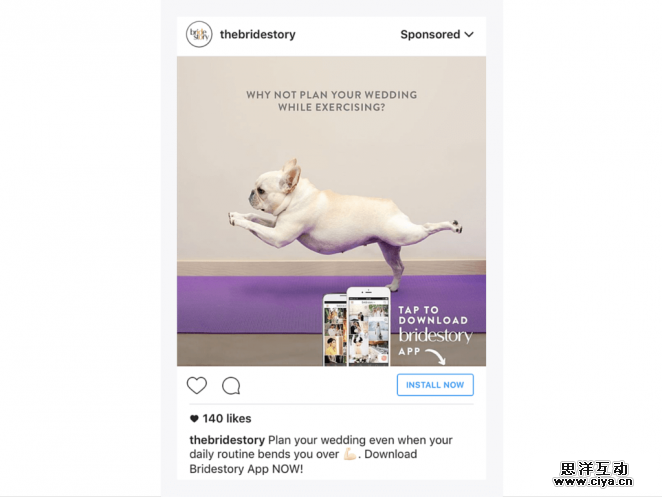Click the small black heart beside 140 likes

click(x=194, y=418)
